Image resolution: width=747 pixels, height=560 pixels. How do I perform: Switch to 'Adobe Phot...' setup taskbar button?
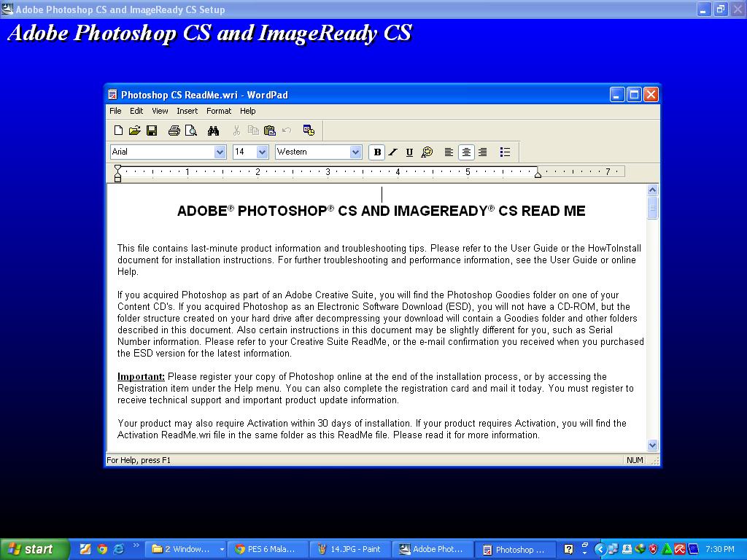(x=433, y=549)
